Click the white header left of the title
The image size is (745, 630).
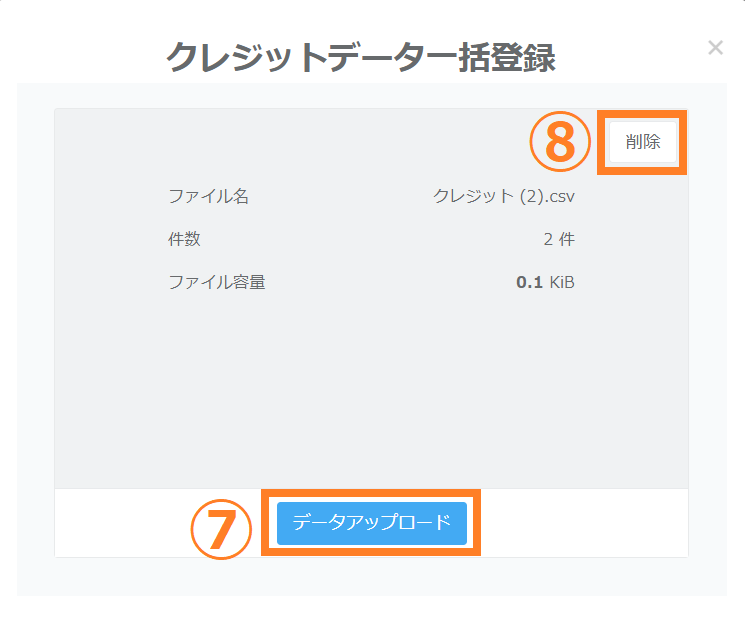(x=80, y=50)
